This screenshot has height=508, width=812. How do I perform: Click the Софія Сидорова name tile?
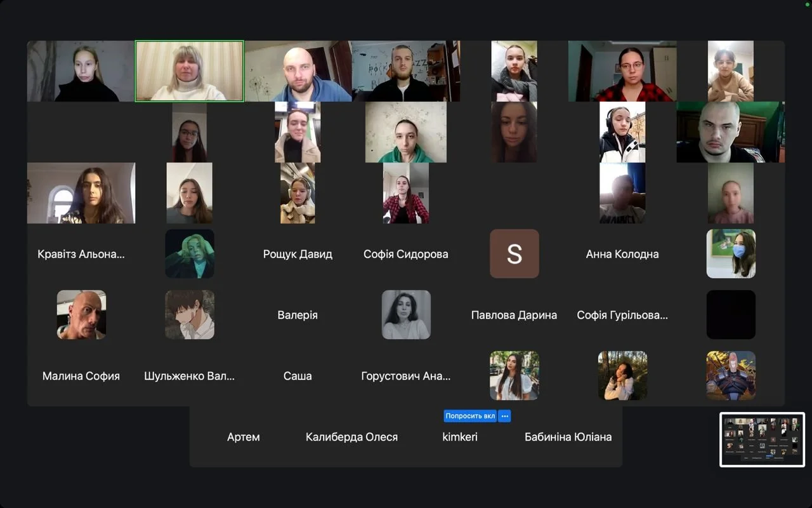406,254
